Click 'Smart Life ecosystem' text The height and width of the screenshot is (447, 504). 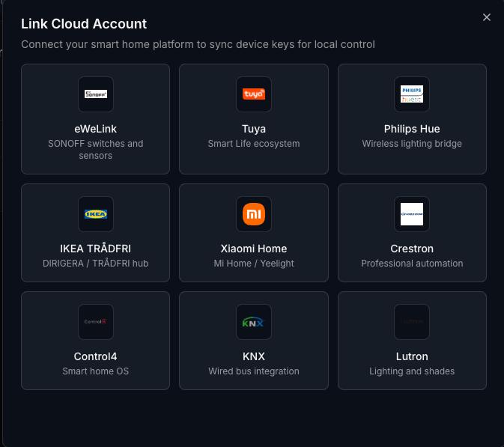254,144
